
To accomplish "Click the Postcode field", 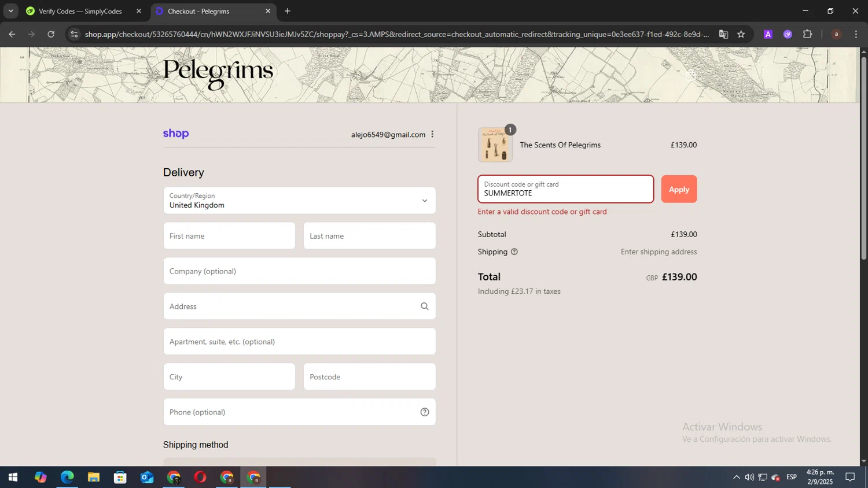I will tap(369, 377).
